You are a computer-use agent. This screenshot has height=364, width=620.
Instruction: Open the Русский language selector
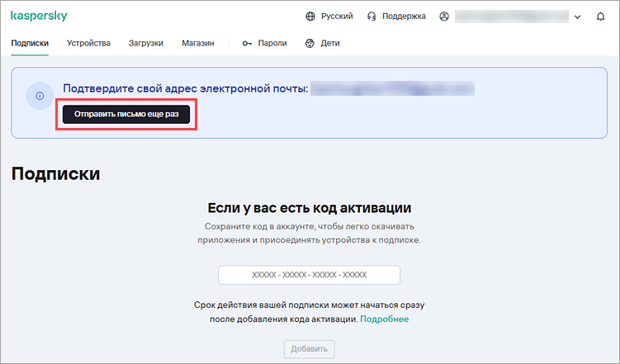(337, 17)
